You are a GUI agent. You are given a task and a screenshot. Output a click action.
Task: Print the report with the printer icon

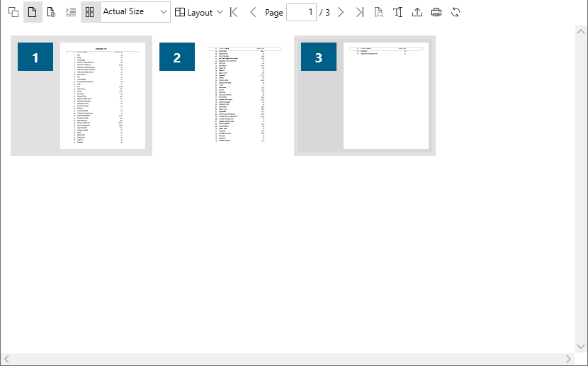(436, 13)
